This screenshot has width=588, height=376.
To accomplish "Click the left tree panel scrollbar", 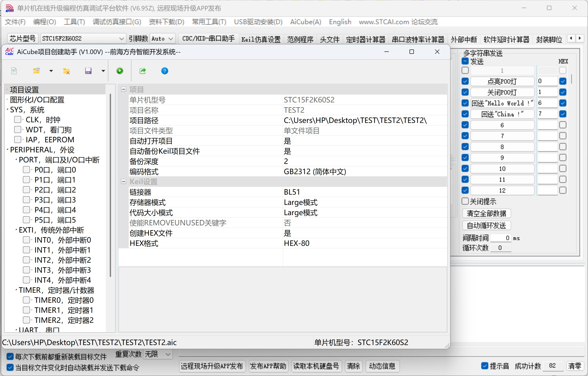I will [110, 185].
